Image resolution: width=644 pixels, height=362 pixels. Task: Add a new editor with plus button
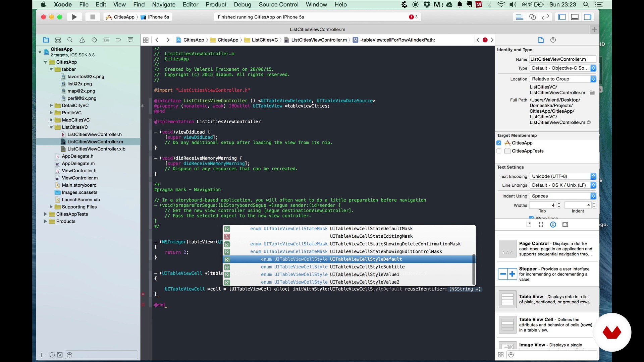[594, 29]
